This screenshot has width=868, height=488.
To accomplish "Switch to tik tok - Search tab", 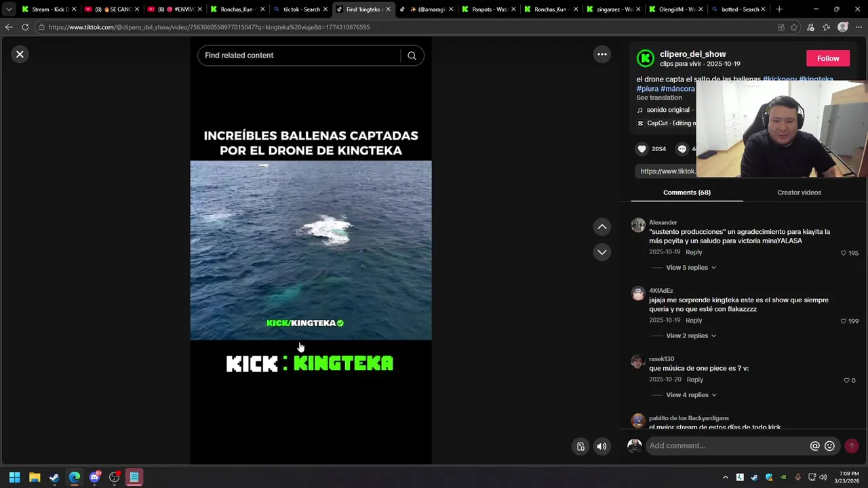I will click(301, 9).
